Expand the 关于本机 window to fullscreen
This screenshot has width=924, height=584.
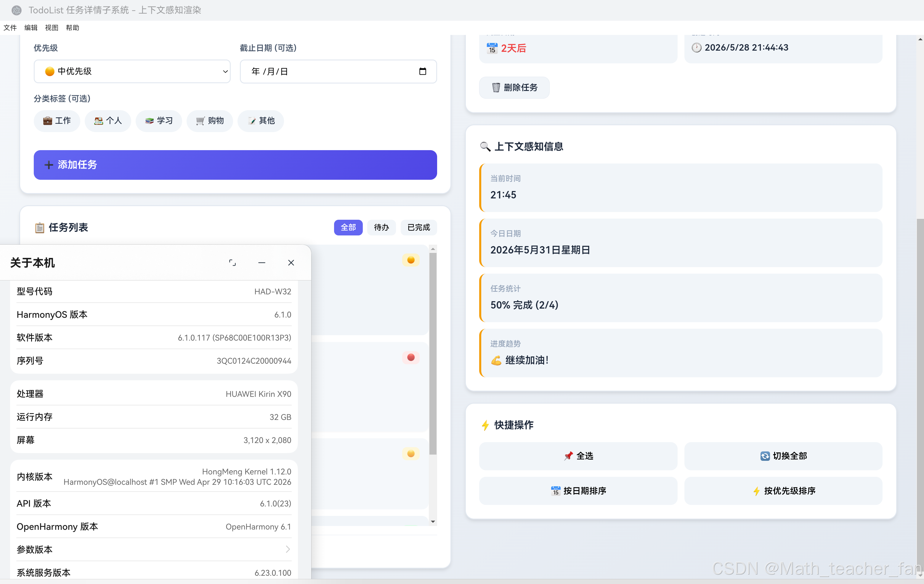[x=232, y=263]
